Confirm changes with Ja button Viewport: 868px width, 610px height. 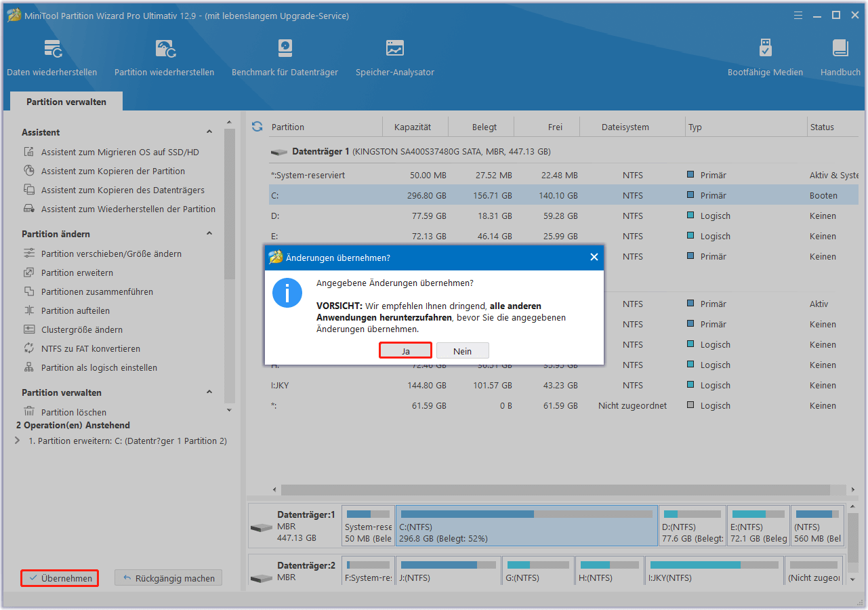point(405,350)
